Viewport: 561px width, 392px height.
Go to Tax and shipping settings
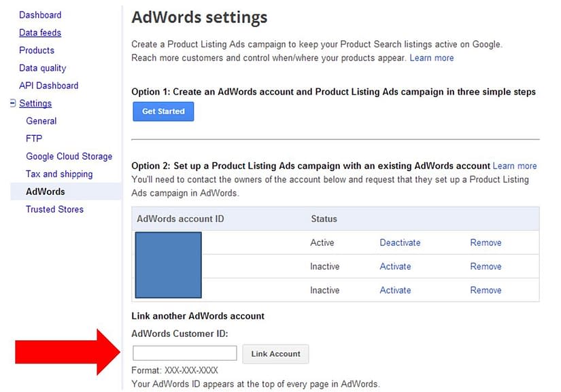(59, 174)
